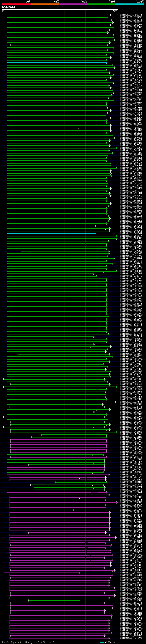
Task: Select hit label UniRef100_A7STU6
Action: click(131, 241)
